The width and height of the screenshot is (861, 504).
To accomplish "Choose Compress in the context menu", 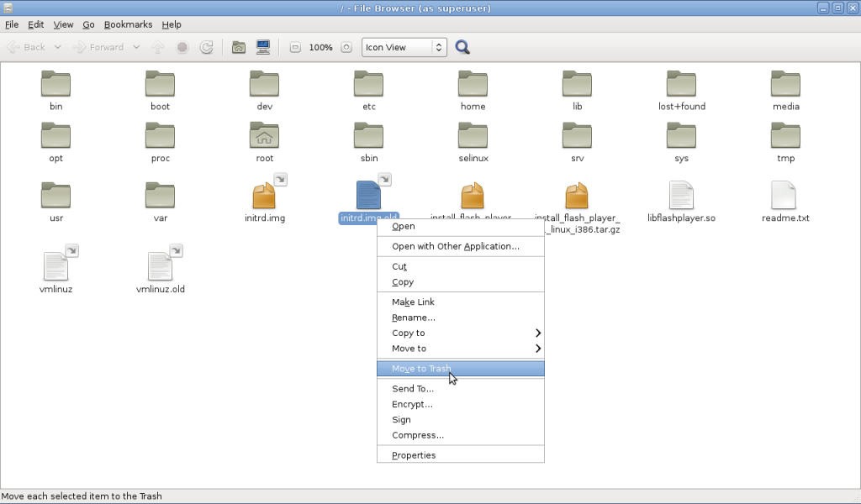I will click(460, 435).
